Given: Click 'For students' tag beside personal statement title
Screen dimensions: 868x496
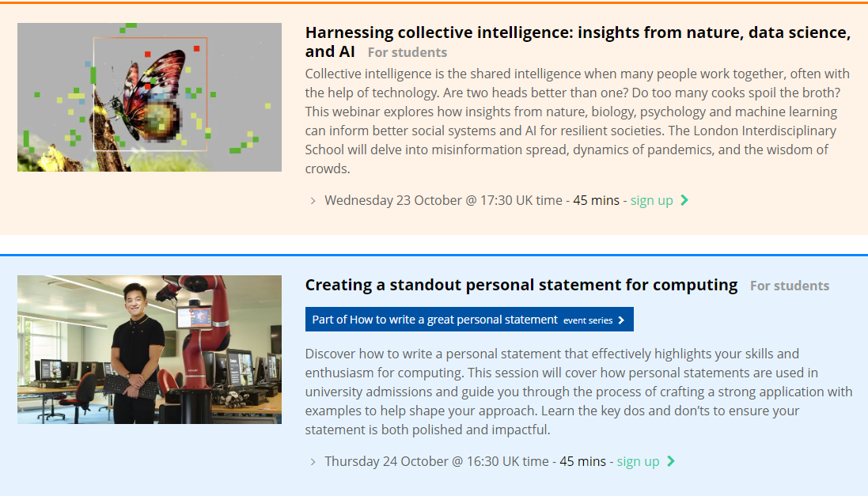Looking at the screenshot, I should coord(790,286).
